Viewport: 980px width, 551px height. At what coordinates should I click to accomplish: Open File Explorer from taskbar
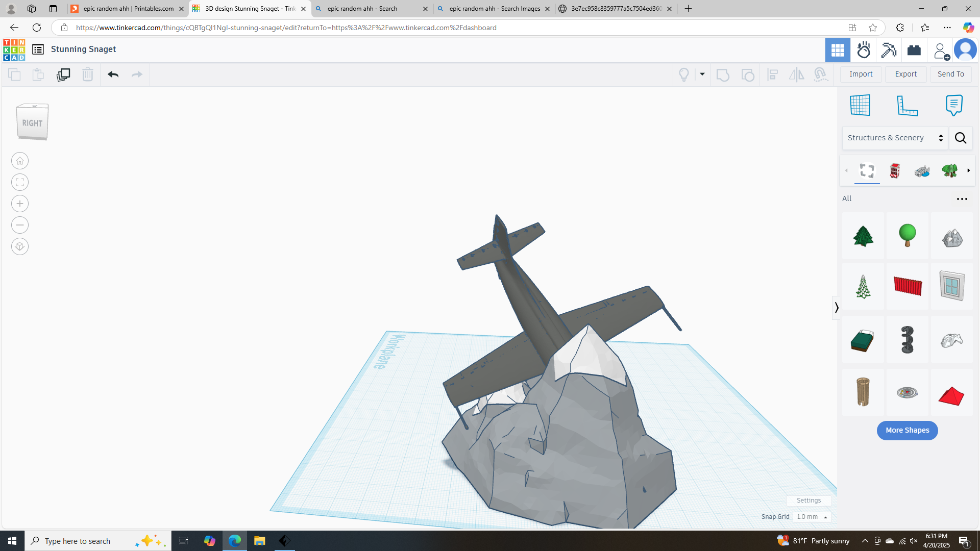coord(259,541)
